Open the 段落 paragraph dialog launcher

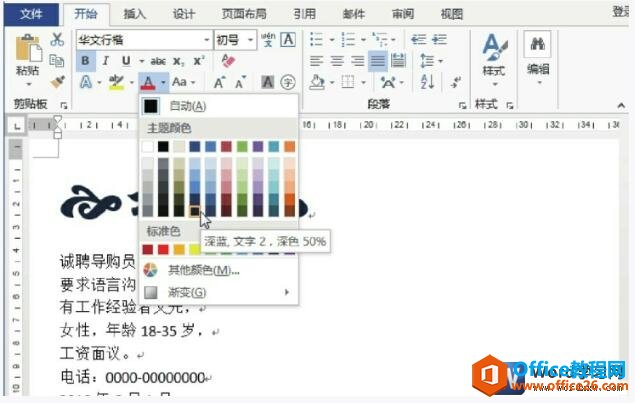(x=462, y=105)
